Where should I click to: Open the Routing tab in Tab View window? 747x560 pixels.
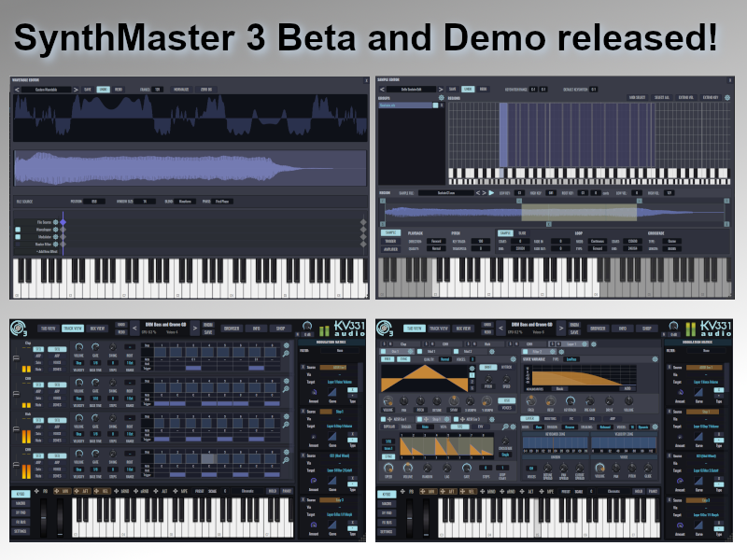550,418
